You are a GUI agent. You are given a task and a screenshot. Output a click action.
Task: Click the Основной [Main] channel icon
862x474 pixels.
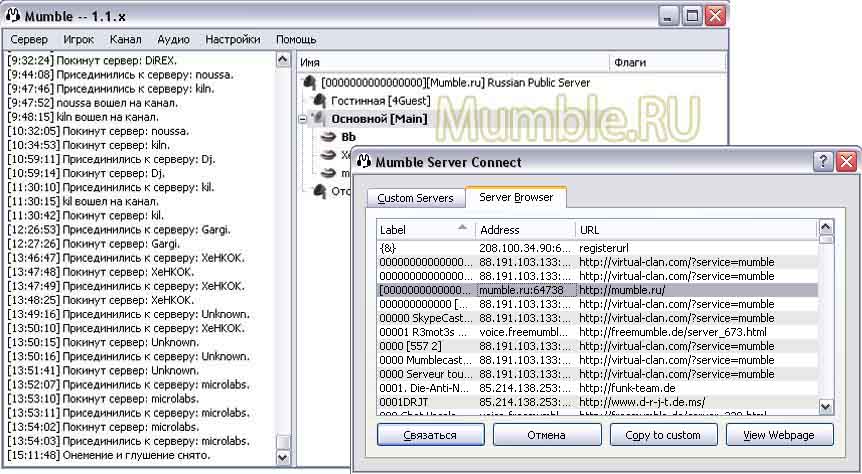coord(321,119)
